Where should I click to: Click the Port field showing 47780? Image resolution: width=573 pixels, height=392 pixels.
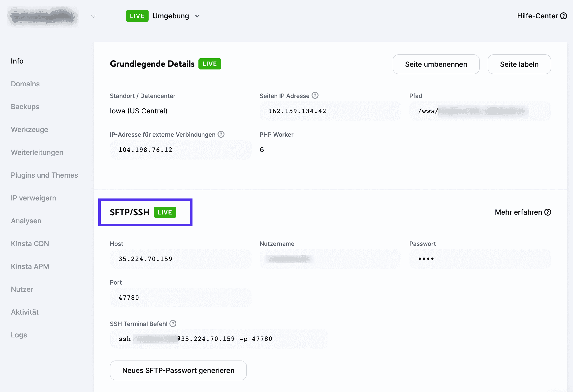181,297
